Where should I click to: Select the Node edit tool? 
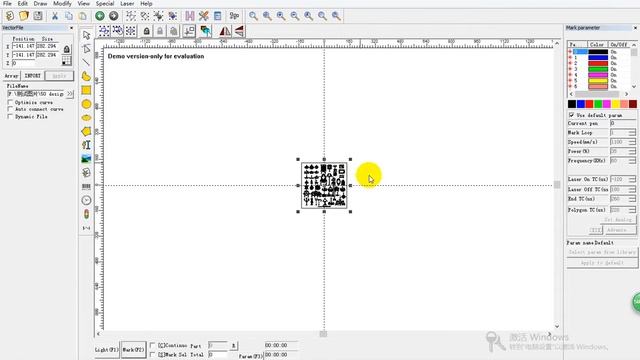(86, 49)
